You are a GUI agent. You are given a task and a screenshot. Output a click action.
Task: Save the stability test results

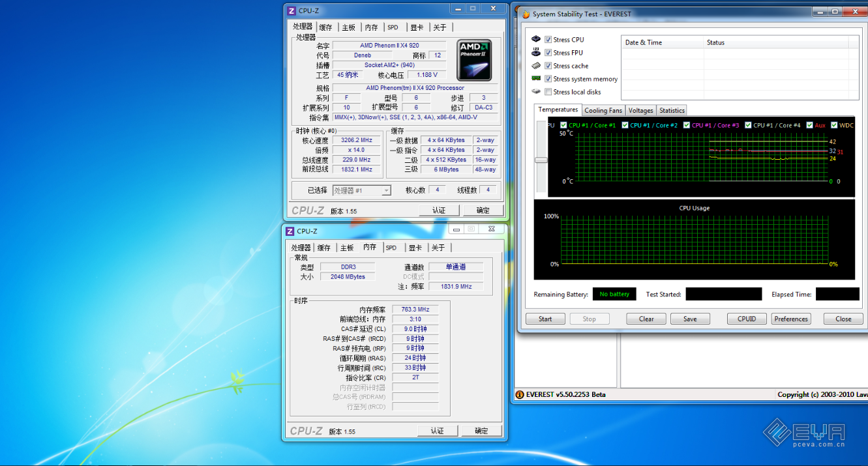[x=690, y=319]
